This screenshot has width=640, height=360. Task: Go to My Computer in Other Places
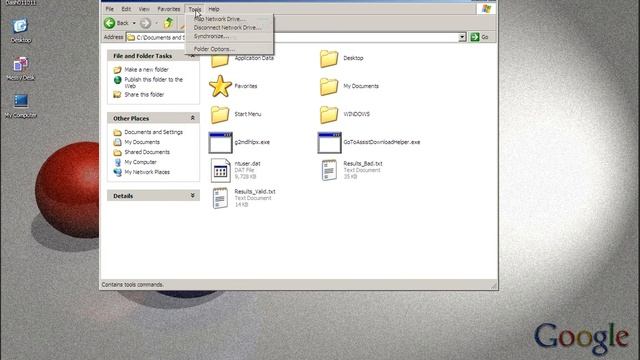pos(140,162)
